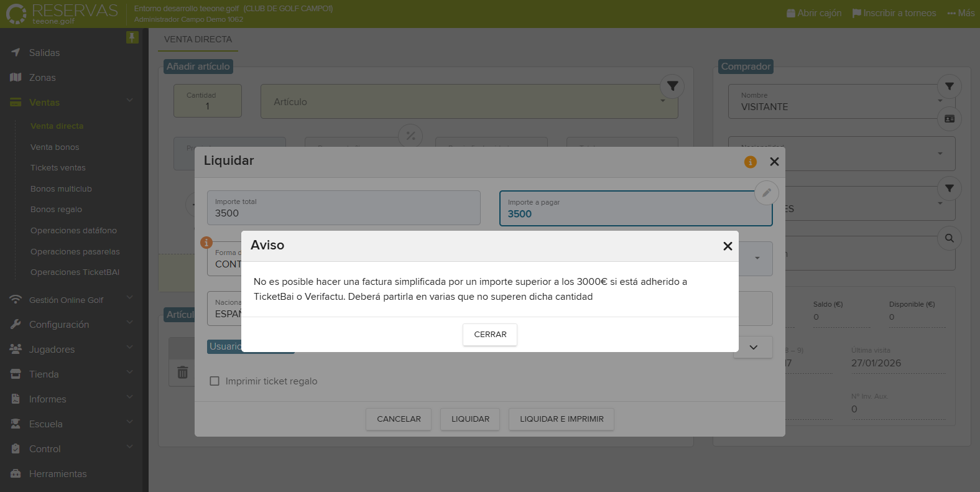
Task: Click the trash delete icon in articles list
Action: (182, 373)
